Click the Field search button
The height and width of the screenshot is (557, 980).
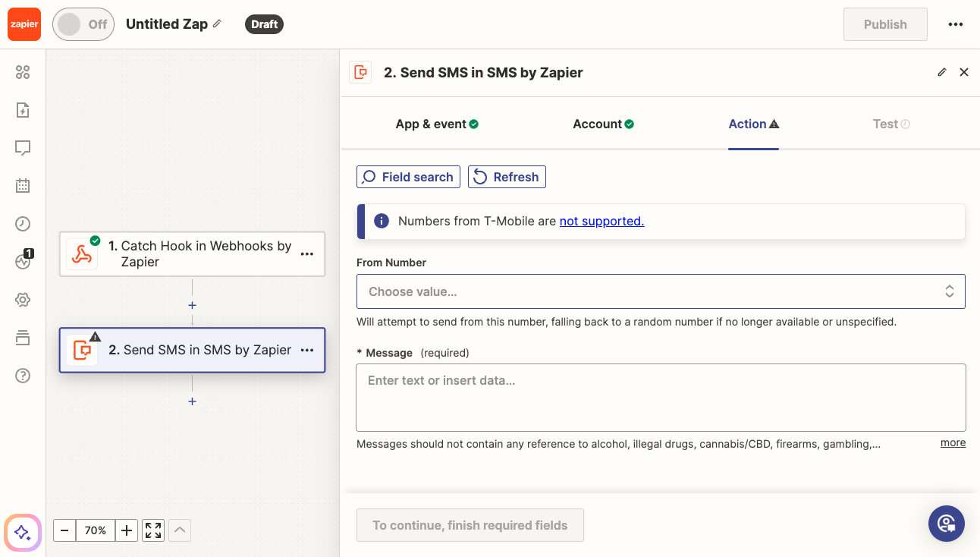(408, 177)
